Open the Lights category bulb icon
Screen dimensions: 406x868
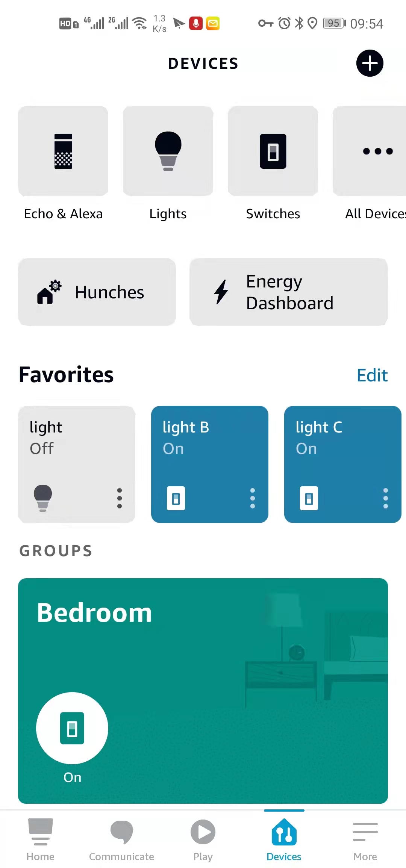pos(168,151)
